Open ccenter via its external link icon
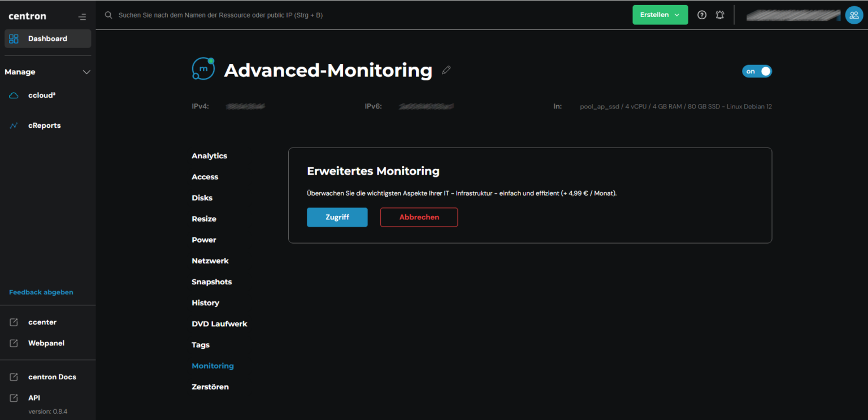The height and width of the screenshot is (420, 868). [x=13, y=322]
